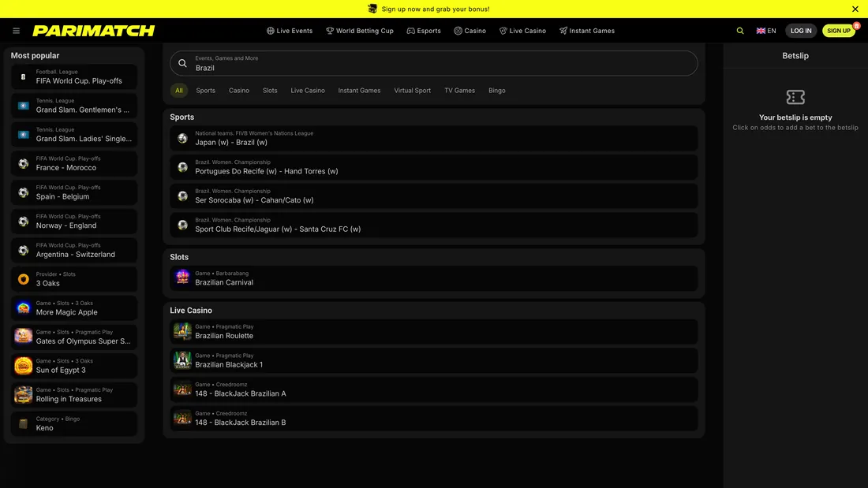Click the ball icon for Portugues Do Recife match
Screen dimensions: 868x488
click(x=183, y=167)
